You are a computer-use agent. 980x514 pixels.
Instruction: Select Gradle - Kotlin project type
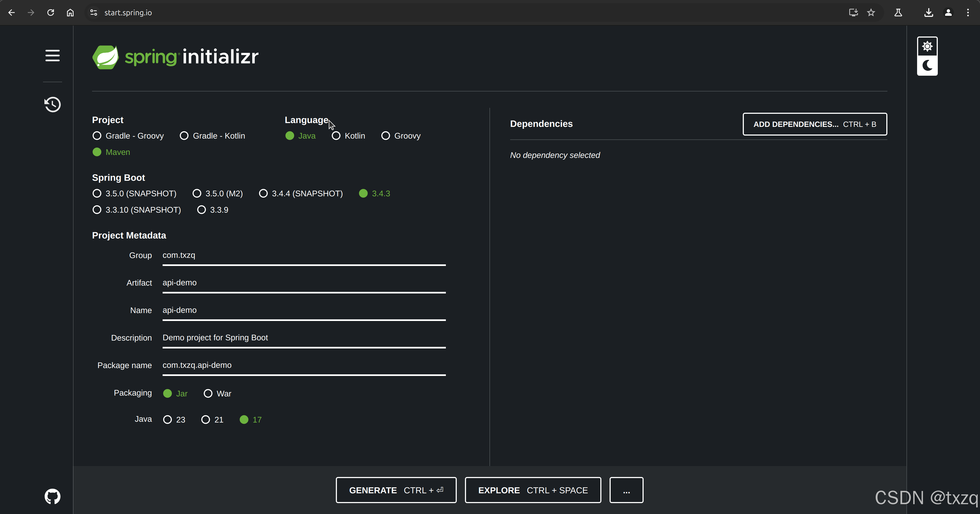(184, 136)
